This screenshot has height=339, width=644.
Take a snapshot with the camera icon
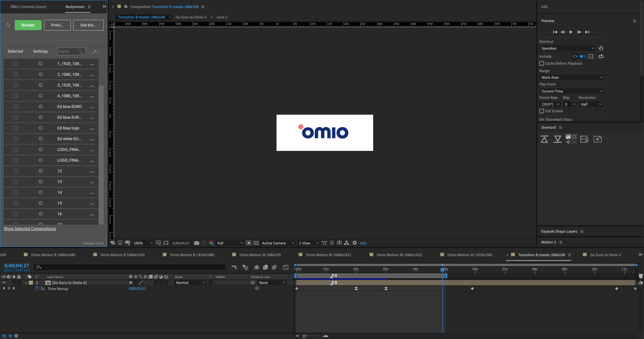pos(197,243)
